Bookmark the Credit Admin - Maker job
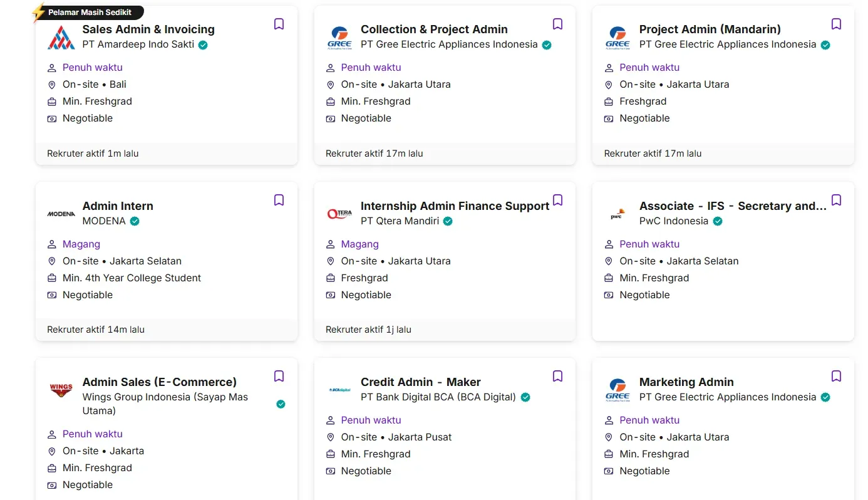 557,376
